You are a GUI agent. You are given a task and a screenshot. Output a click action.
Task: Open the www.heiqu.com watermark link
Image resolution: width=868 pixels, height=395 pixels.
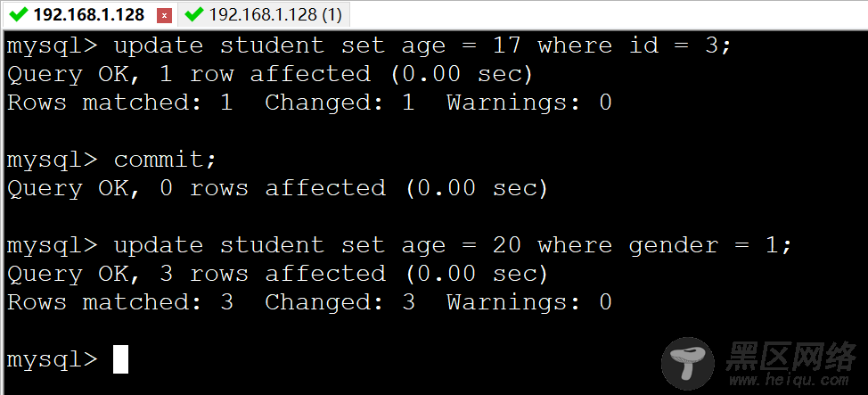point(789,380)
